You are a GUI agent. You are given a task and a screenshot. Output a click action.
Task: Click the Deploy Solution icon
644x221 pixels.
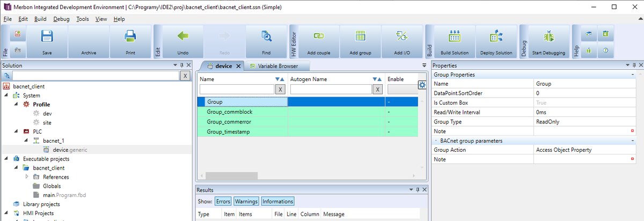click(496, 37)
